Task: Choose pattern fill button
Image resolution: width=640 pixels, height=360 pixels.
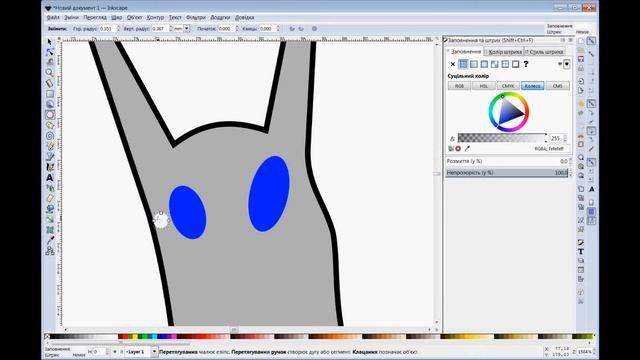Action: click(505, 64)
